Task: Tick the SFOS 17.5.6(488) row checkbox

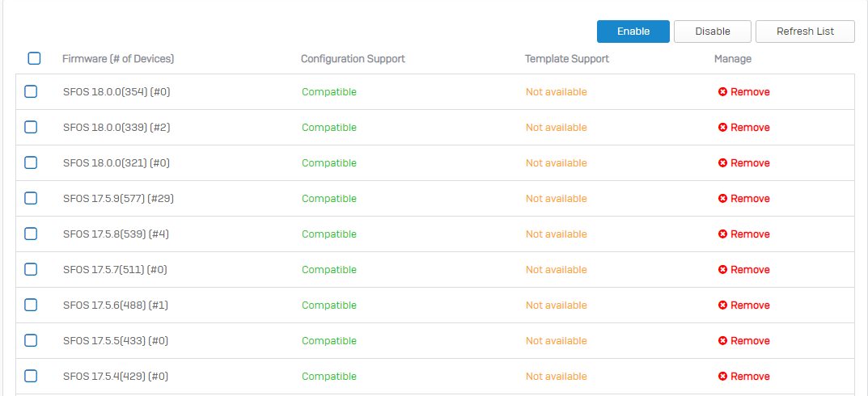Action: tap(31, 305)
